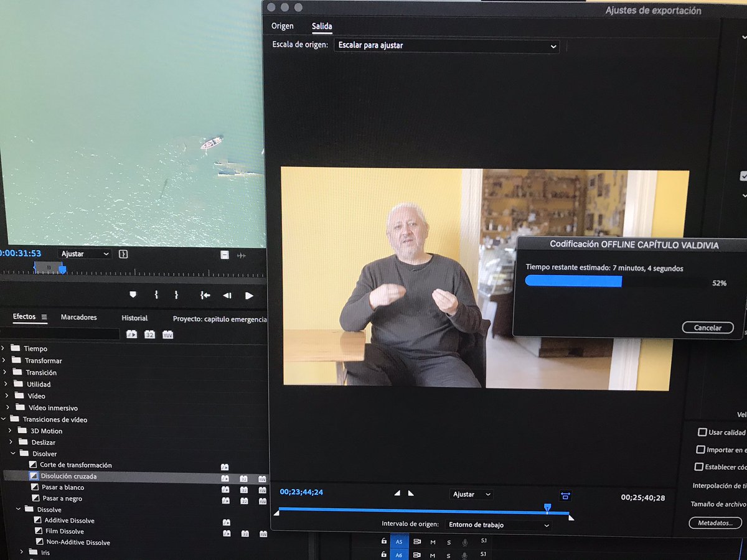Screen dimensions: 747x560
Task: Click the blue playhead on export preview timeline
Action: click(x=547, y=508)
